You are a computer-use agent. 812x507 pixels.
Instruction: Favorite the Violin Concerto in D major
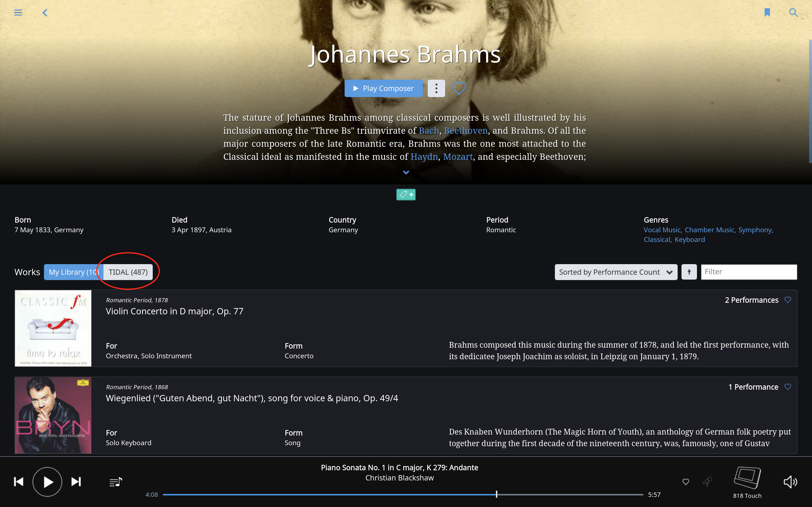pos(788,300)
